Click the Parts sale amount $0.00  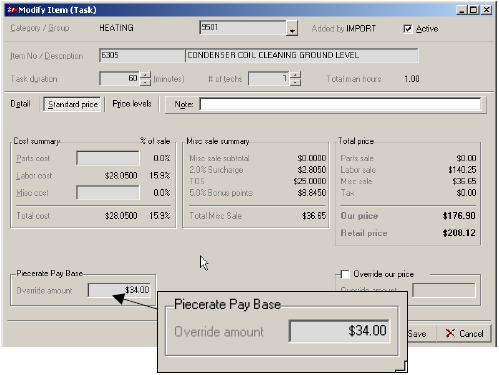click(466, 158)
